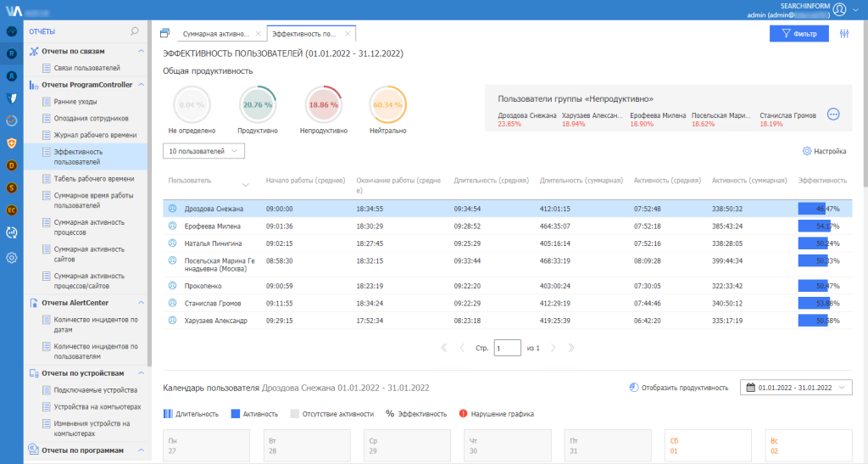The width and height of the screenshot is (868, 464).
Task: Open Подключаемые устройства report
Action: 95,390
